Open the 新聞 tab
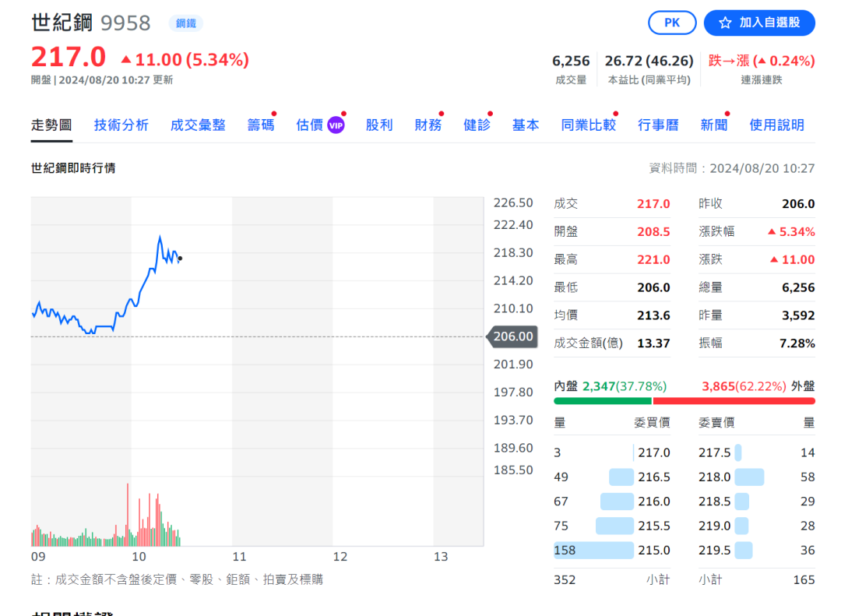Viewport: 841px width, 616px height. coord(714,125)
